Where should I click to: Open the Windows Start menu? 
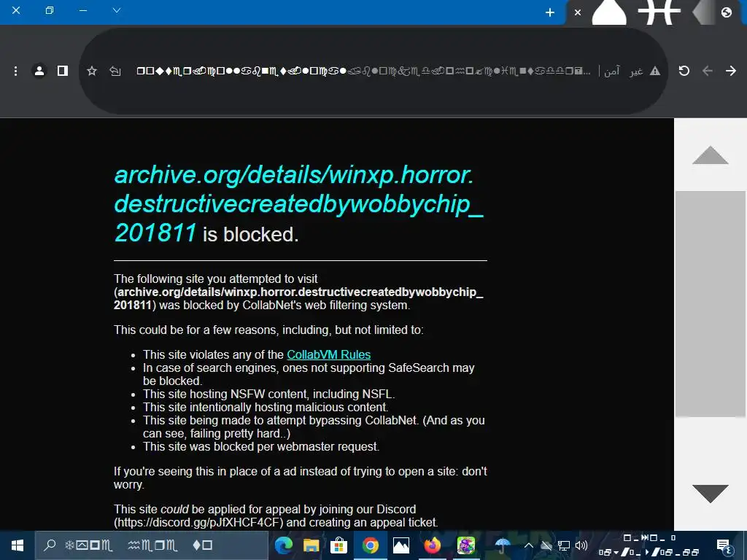[x=18, y=545]
